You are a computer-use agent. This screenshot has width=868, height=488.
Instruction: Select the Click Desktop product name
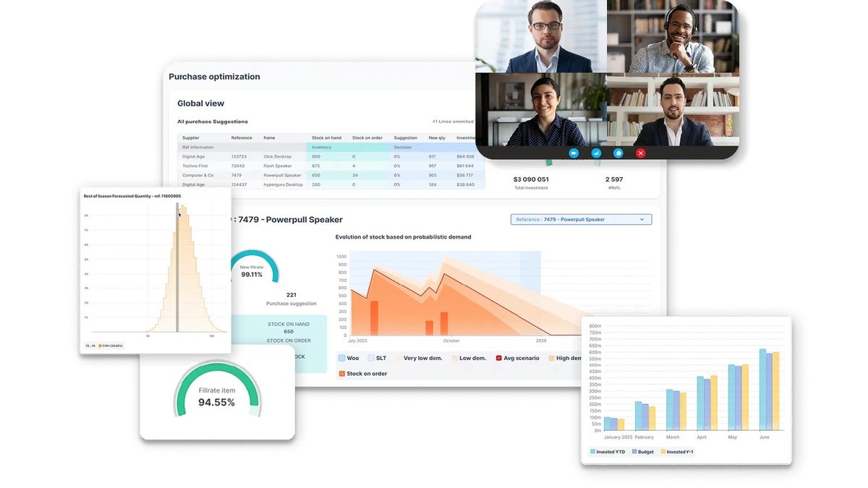[x=277, y=156]
